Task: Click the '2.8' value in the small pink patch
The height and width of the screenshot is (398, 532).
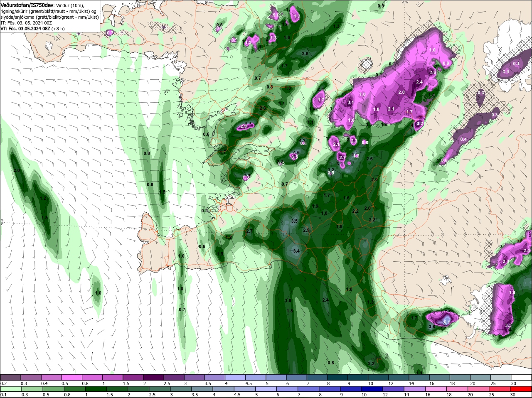Action: tap(244, 126)
